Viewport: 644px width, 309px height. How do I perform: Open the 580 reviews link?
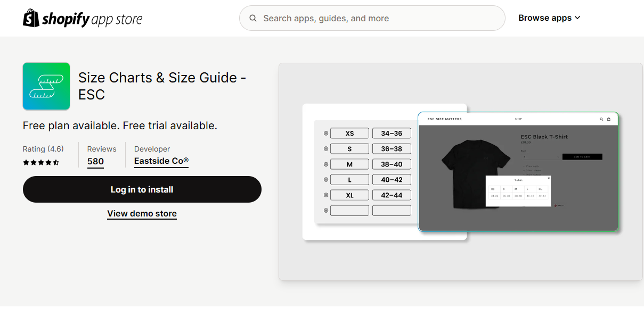tap(95, 161)
